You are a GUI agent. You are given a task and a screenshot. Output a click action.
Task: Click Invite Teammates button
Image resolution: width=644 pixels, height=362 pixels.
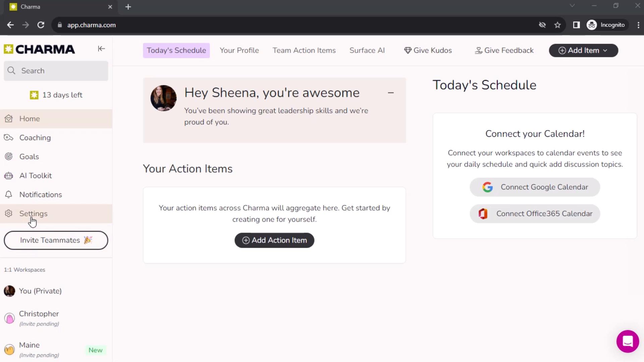pyautogui.click(x=56, y=240)
